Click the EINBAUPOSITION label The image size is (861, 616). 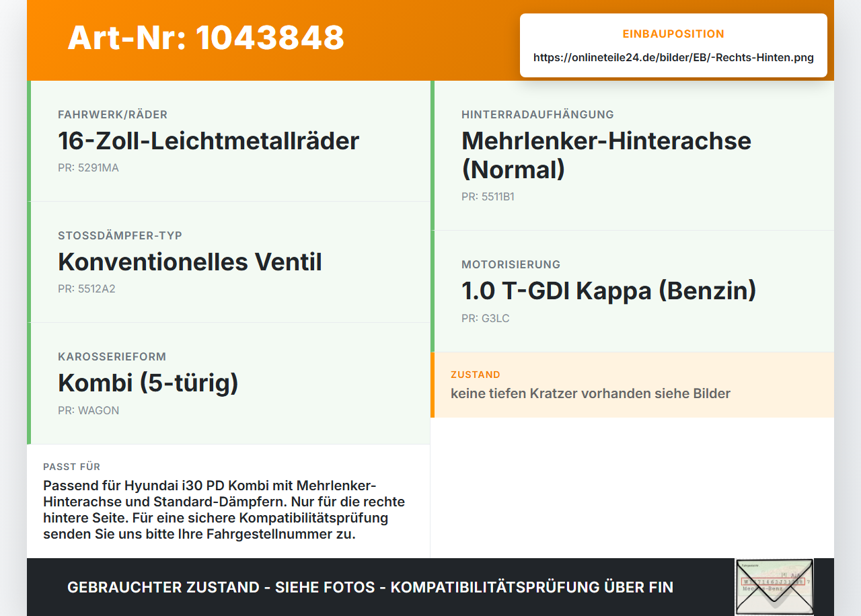tap(673, 34)
